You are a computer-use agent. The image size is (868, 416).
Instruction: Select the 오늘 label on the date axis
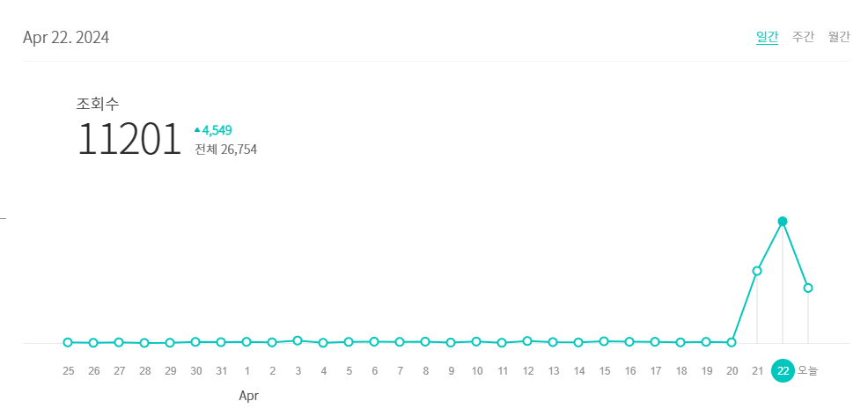click(x=807, y=371)
